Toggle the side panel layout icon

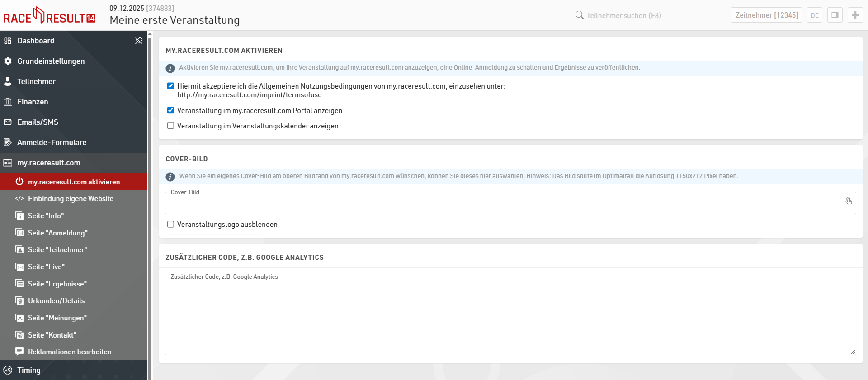tap(835, 15)
